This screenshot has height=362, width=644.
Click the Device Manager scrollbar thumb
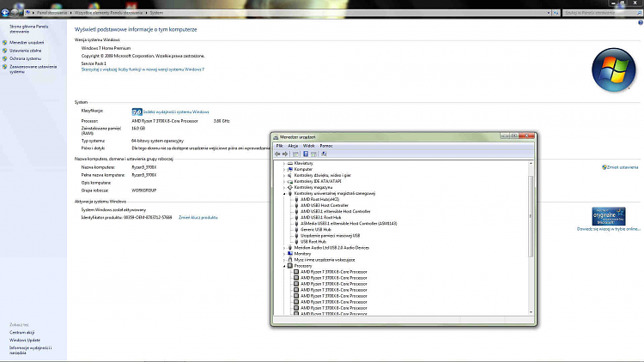(x=531, y=216)
